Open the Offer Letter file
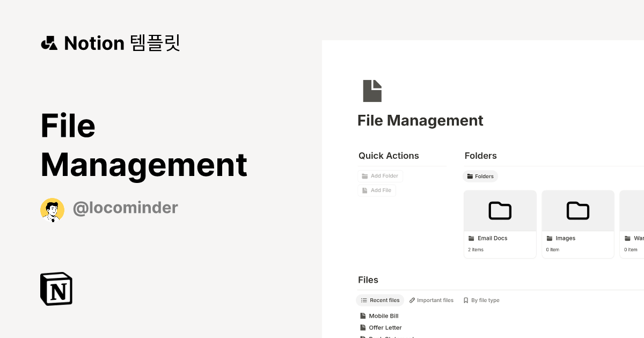Viewport: 644px width, 338px height. click(x=385, y=327)
